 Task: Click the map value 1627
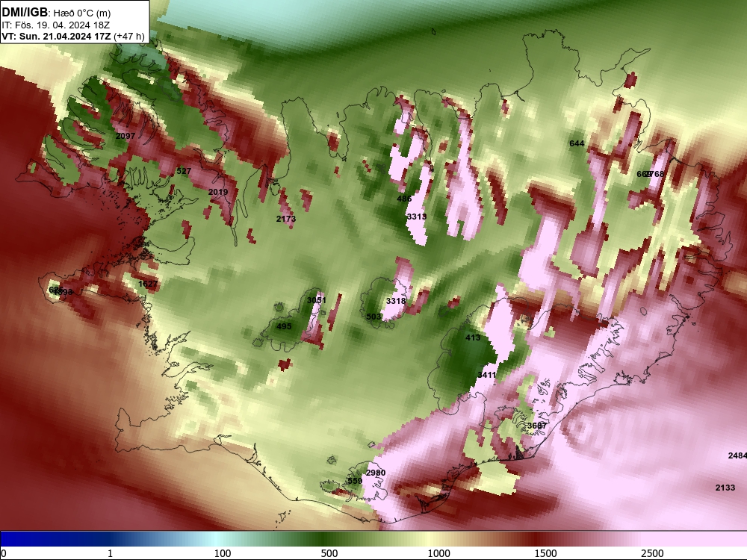pos(148,284)
